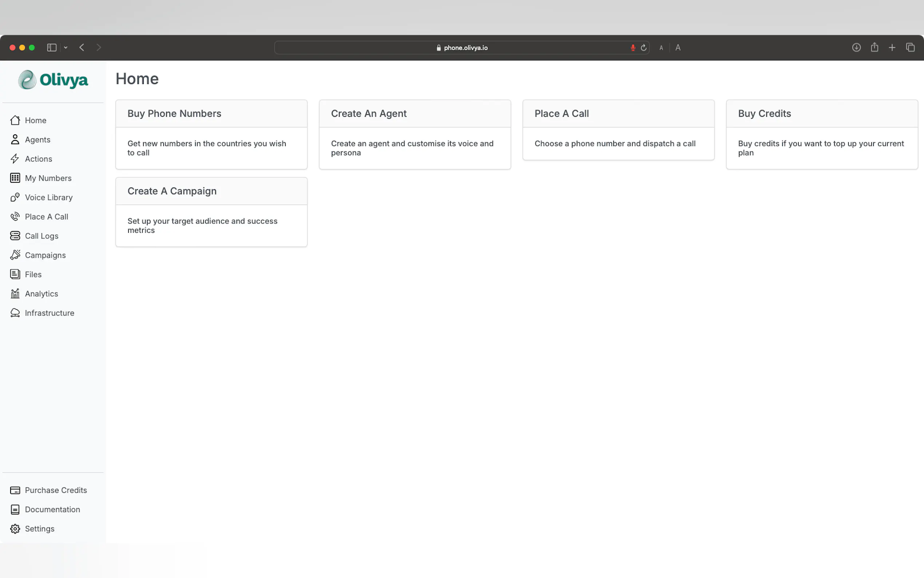This screenshot has width=924, height=578.
Task: Click the Actions lightning bolt icon
Action: pyautogui.click(x=15, y=159)
